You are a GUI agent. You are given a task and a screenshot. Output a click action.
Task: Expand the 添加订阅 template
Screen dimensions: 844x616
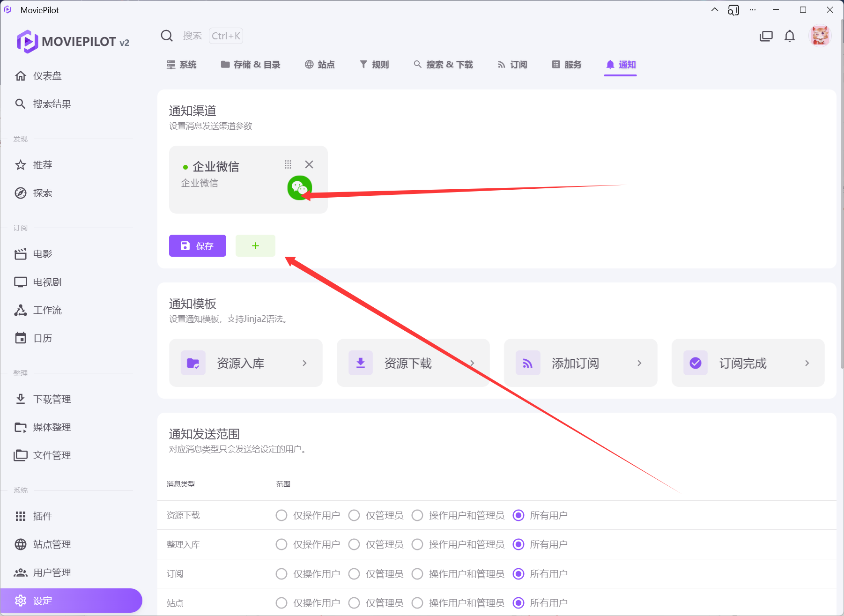[x=580, y=363]
